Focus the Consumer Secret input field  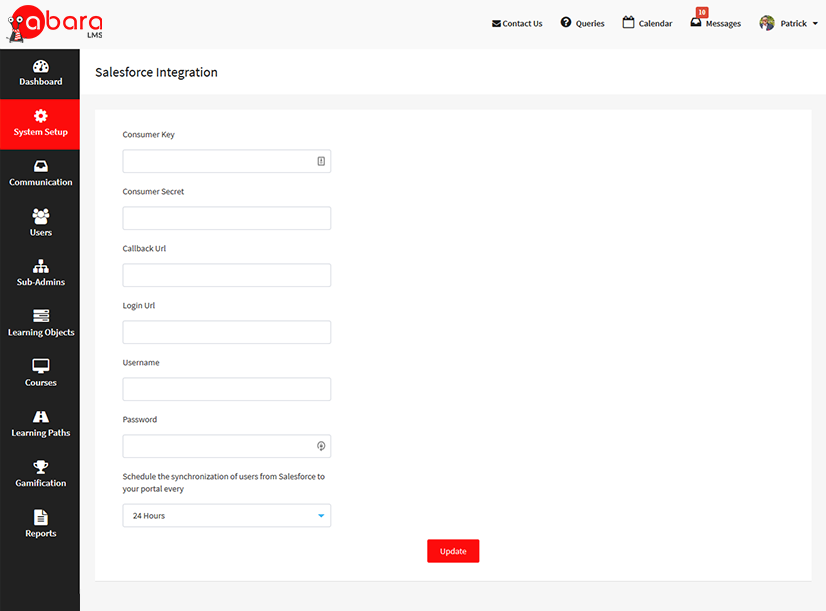point(227,218)
